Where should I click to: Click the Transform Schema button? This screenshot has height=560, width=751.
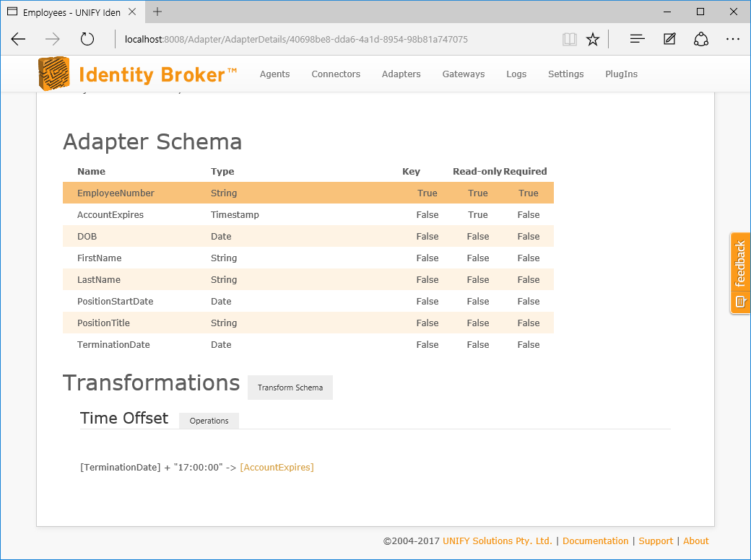point(290,388)
